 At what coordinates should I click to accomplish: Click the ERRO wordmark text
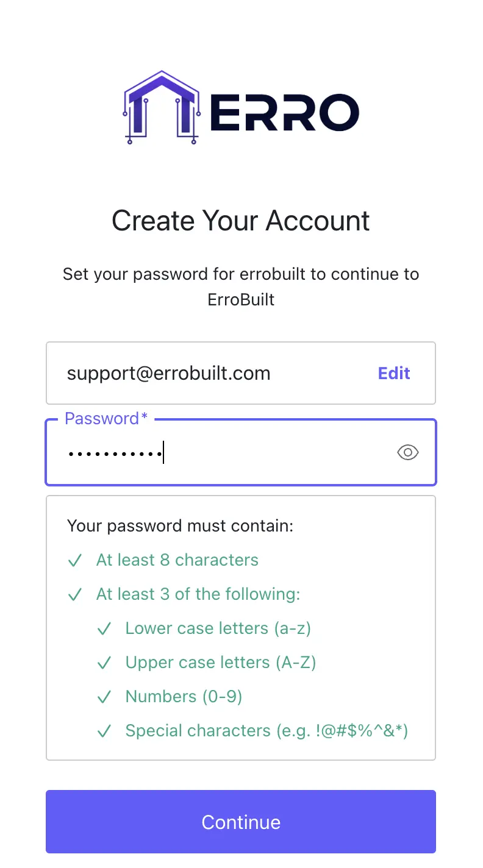click(x=284, y=113)
